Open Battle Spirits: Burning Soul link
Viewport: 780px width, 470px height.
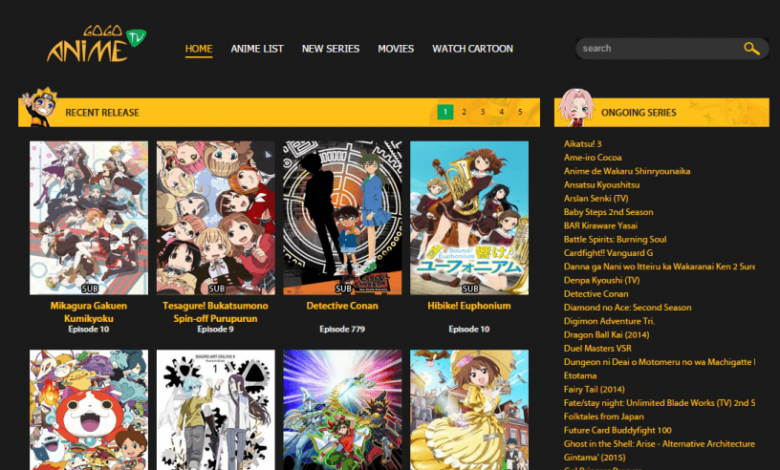615,239
